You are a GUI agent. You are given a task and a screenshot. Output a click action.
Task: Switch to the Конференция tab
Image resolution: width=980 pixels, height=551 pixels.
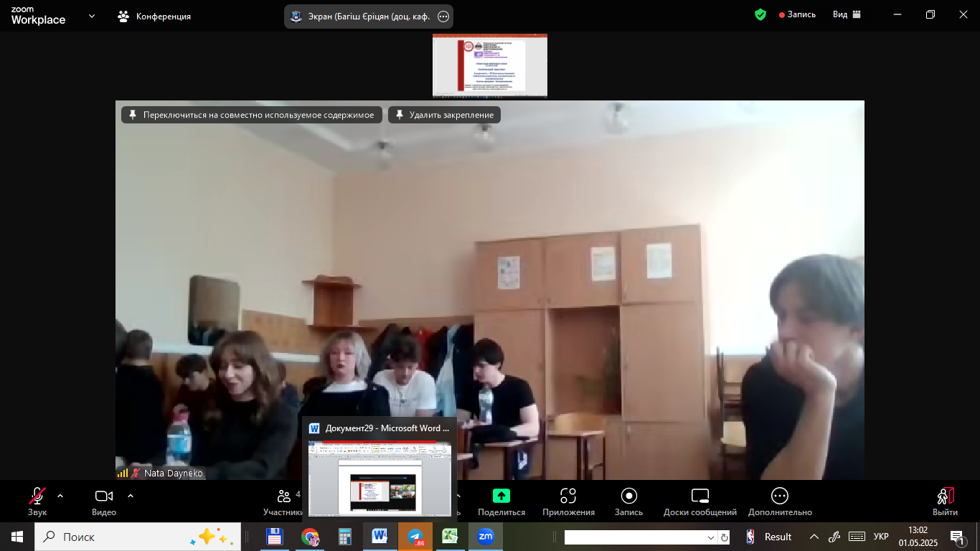point(155,16)
